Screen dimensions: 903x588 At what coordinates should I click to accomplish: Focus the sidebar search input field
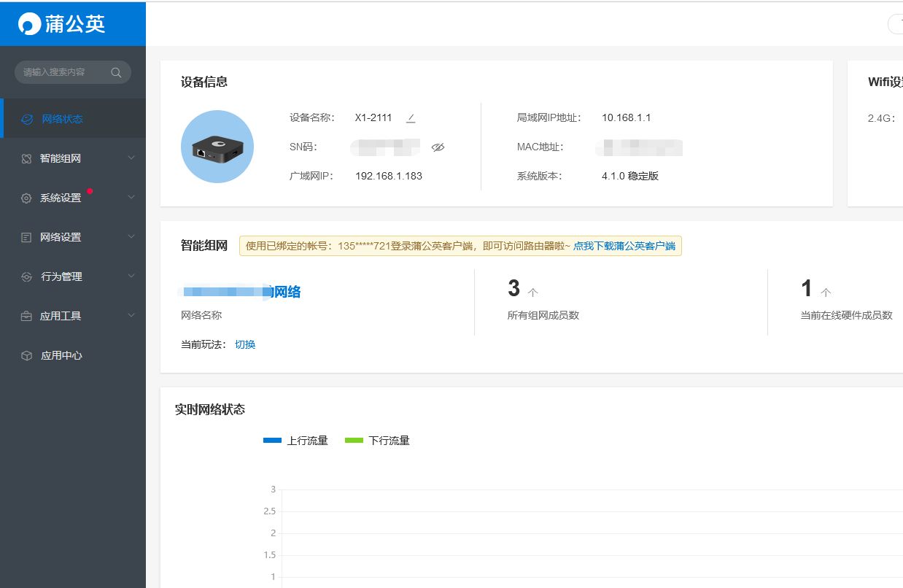click(73, 72)
